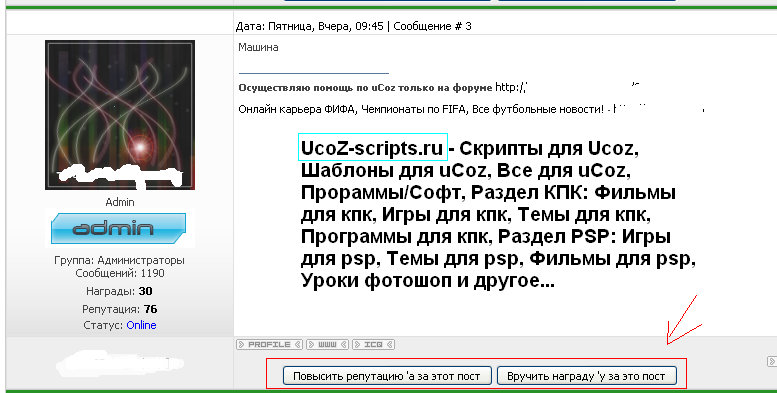Click the WWW homepage button

click(x=328, y=344)
